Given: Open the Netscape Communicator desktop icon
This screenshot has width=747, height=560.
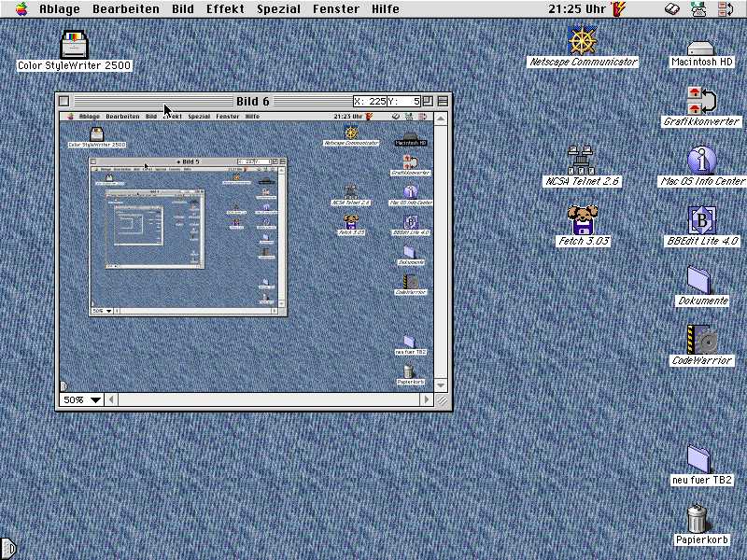Looking at the screenshot, I should [583, 42].
